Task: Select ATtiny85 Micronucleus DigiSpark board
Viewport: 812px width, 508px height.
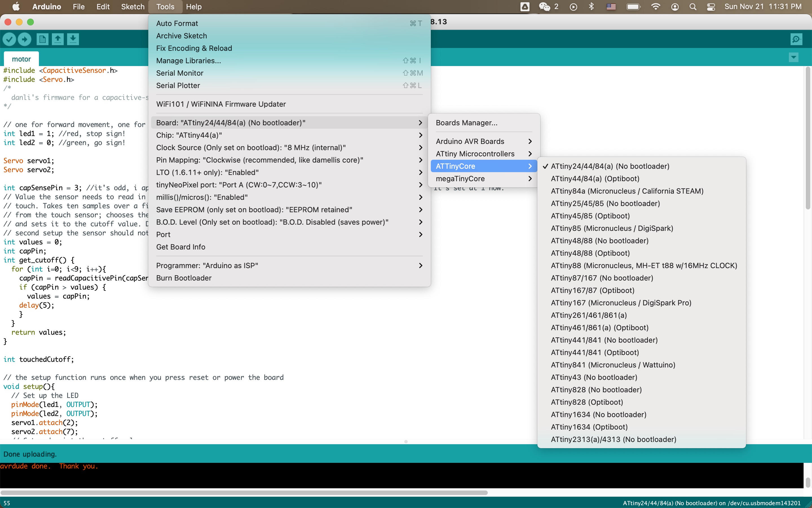Action: (x=641, y=229)
